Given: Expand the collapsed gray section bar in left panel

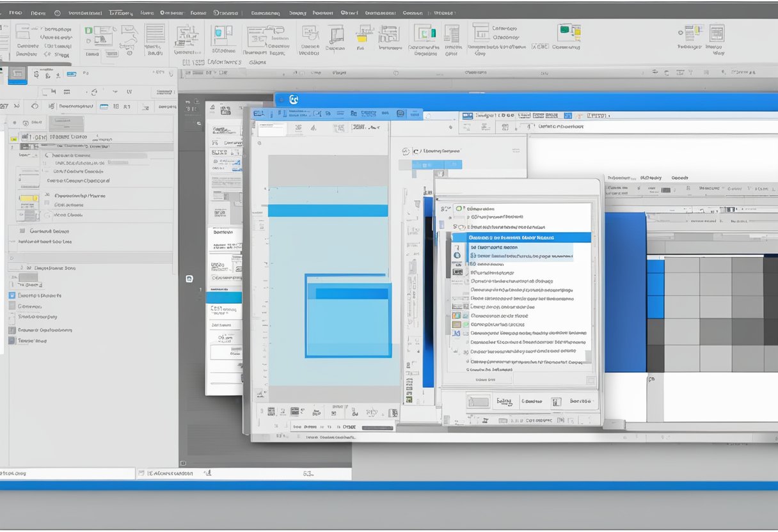Looking at the screenshot, I should [90, 257].
